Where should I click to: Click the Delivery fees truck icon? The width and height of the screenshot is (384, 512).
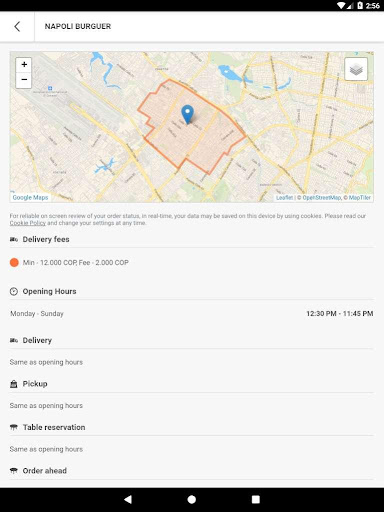click(14, 239)
